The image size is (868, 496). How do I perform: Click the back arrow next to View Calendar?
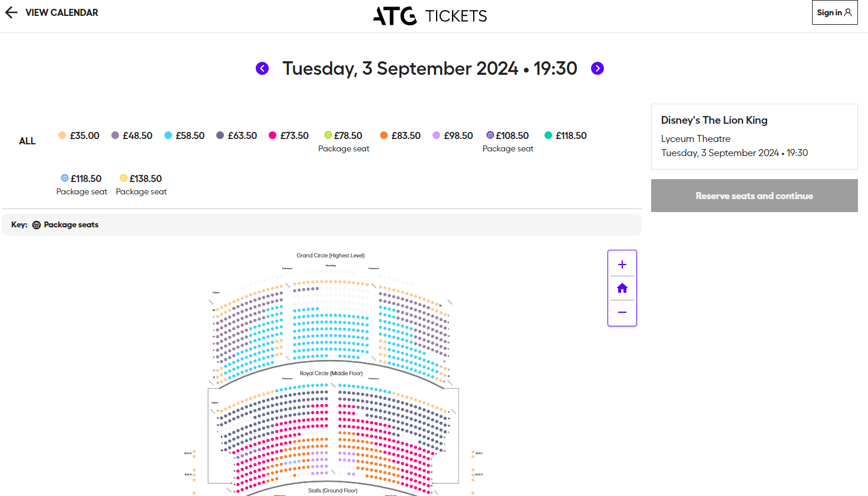11,12
